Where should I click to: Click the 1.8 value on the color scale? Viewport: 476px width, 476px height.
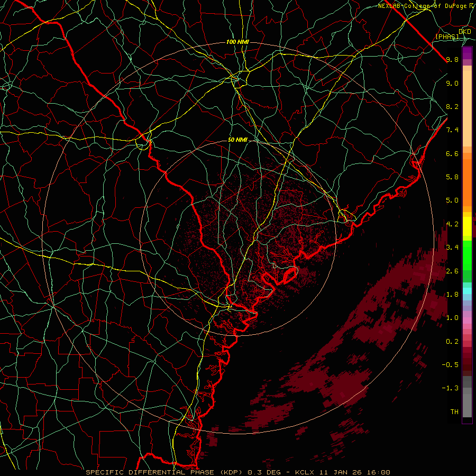452,295
